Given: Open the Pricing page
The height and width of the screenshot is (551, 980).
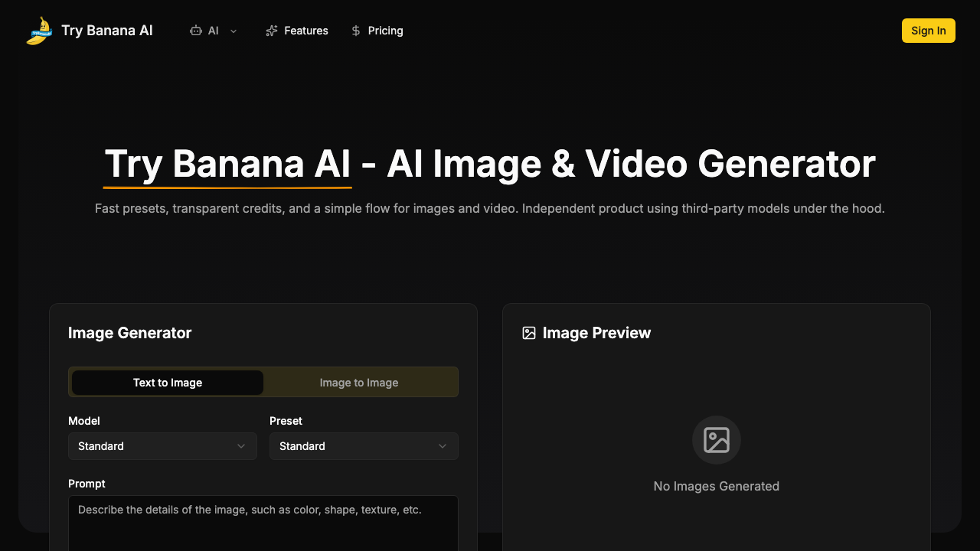Looking at the screenshot, I should [377, 31].
